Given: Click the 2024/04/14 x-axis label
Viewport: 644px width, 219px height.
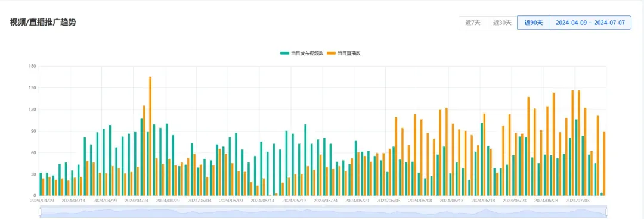Looking at the screenshot, I should coord(73,201).
